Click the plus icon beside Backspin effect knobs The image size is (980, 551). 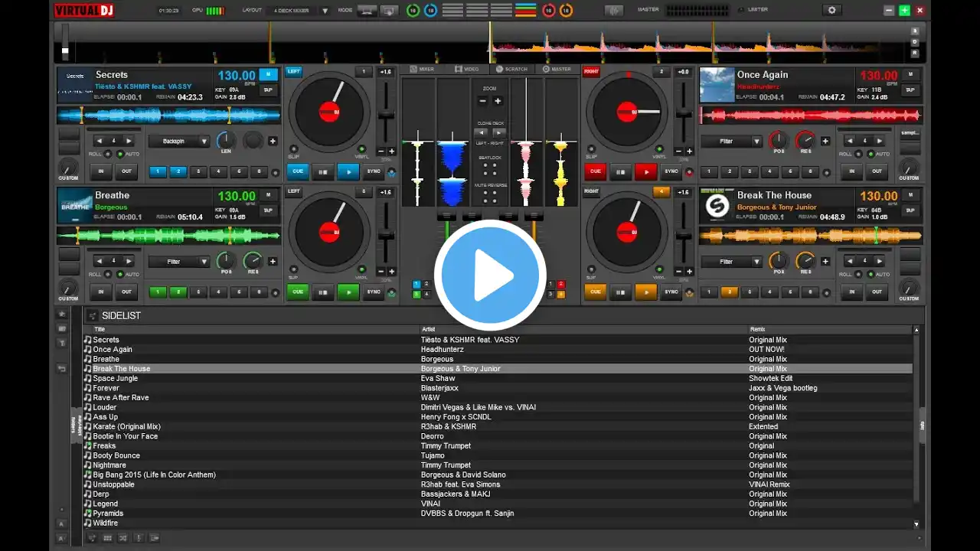point(273,141)
